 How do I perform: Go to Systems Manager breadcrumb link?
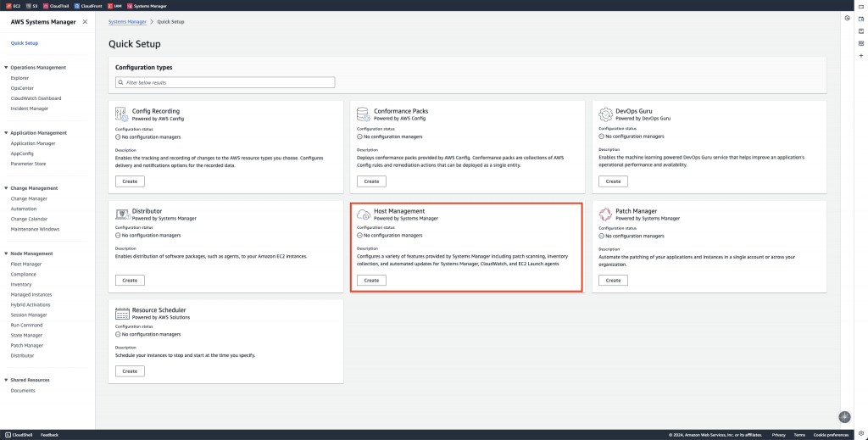coord(127,22)
